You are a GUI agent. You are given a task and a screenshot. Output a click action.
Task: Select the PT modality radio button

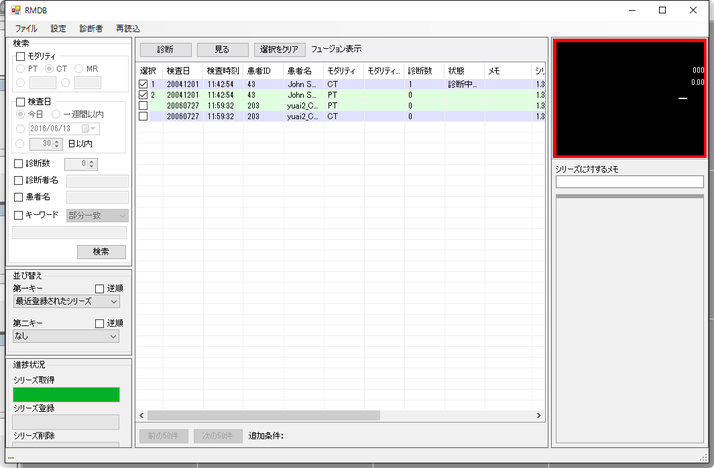[x=20, y=69]
